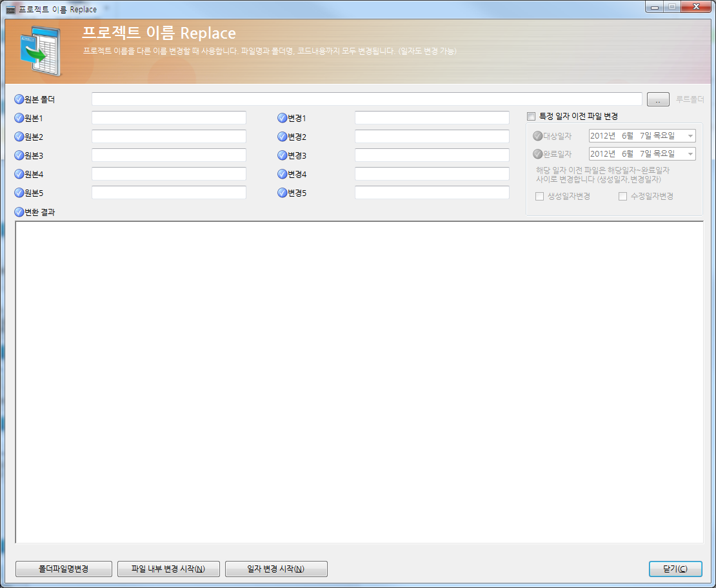Click the 원본 폴더 path input field

[366, 99]
